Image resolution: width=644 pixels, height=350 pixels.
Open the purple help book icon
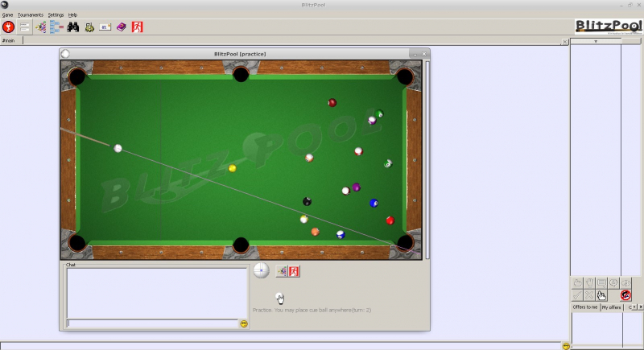[122, 27]
